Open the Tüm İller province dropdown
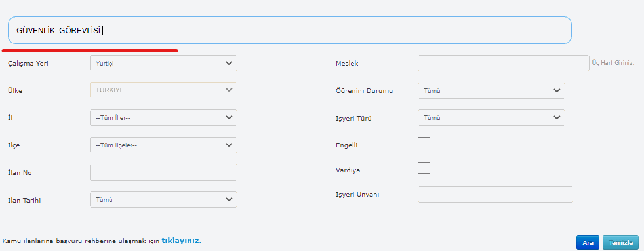 coord(163,118)
